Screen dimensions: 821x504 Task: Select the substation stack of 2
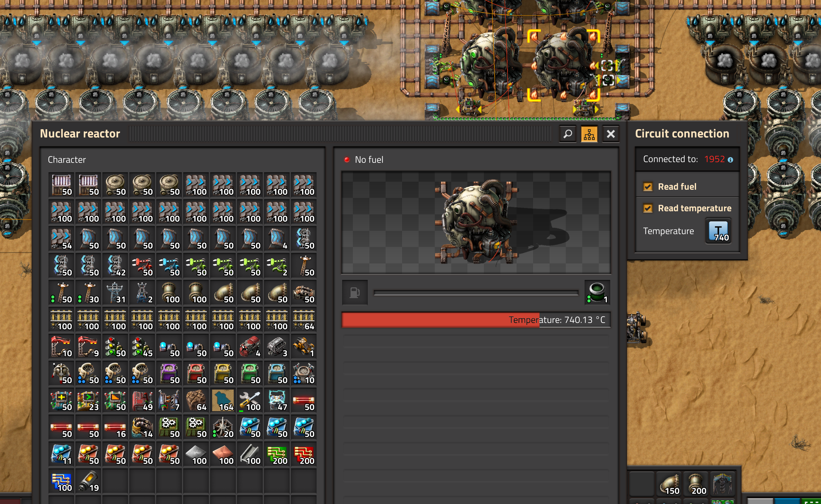click(142, 292)
